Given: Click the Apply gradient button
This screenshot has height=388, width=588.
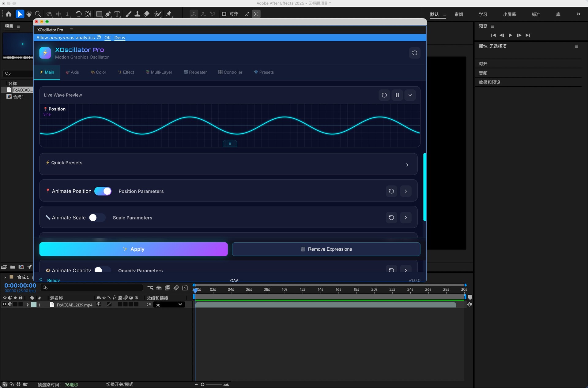Looking at the screenshot, I should click(x=134, y=249).
